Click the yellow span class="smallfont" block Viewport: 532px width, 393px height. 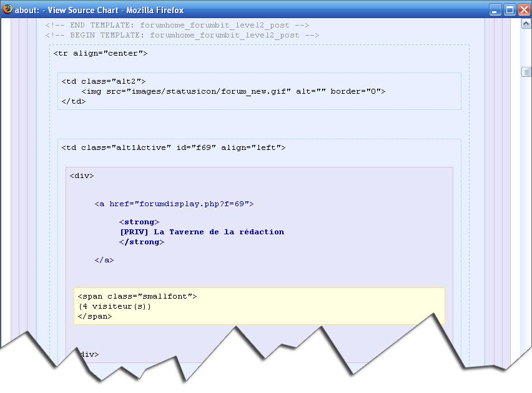coord(259,306)
